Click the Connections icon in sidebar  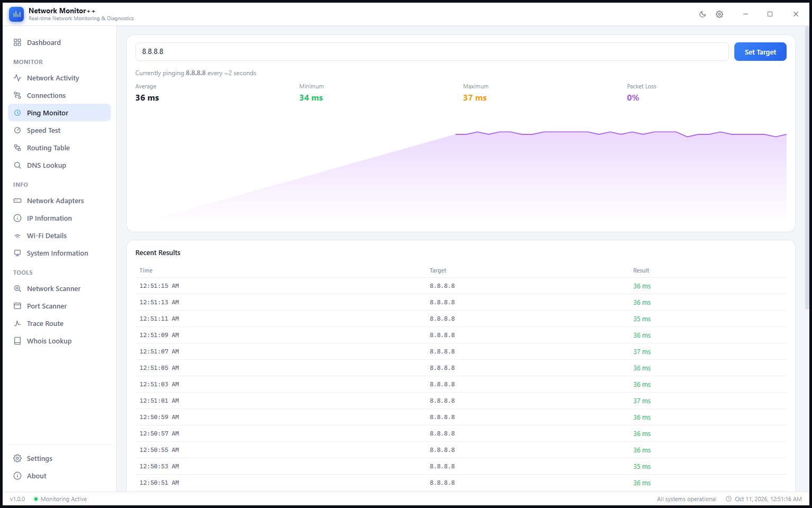click(17, 95)
